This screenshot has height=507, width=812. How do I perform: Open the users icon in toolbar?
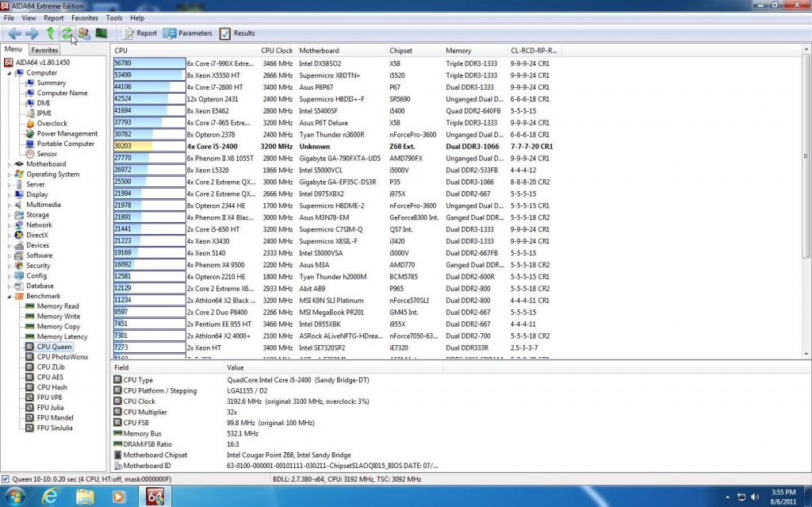[x=83, y=33]
